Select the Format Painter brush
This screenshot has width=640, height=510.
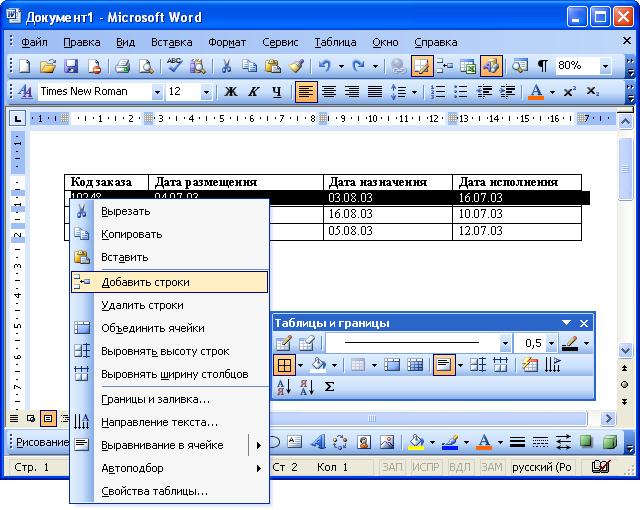296,66
